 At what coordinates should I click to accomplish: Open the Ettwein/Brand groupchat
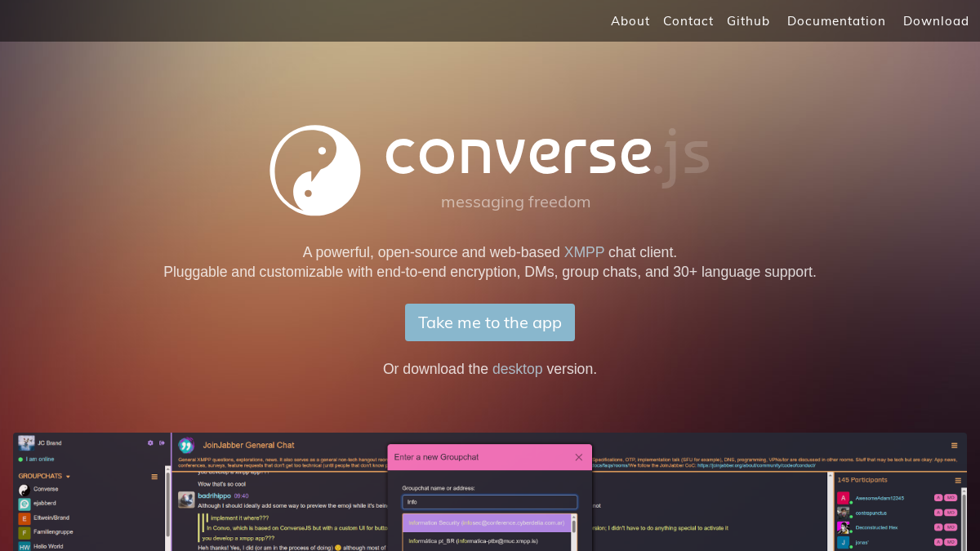[51, 518]
